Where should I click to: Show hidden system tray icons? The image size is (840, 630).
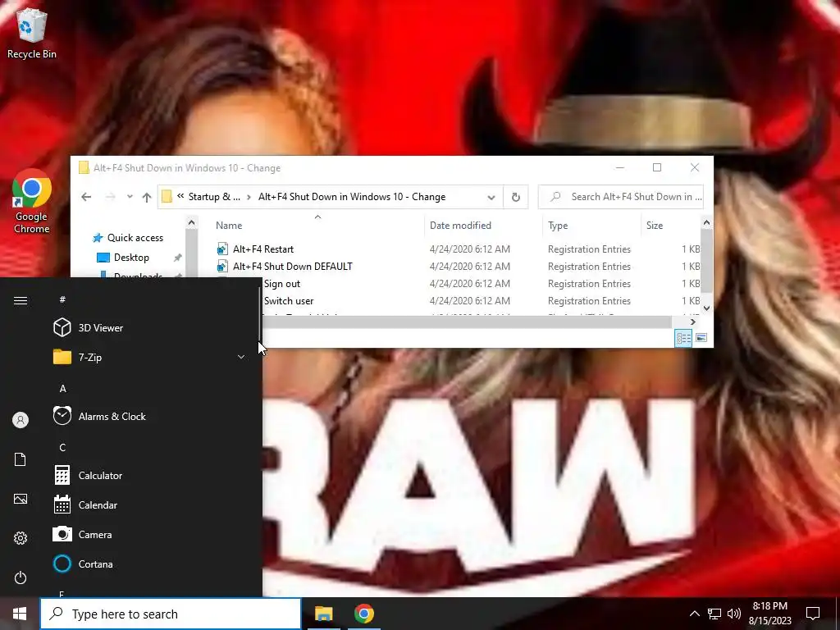[x=694, y=614]
